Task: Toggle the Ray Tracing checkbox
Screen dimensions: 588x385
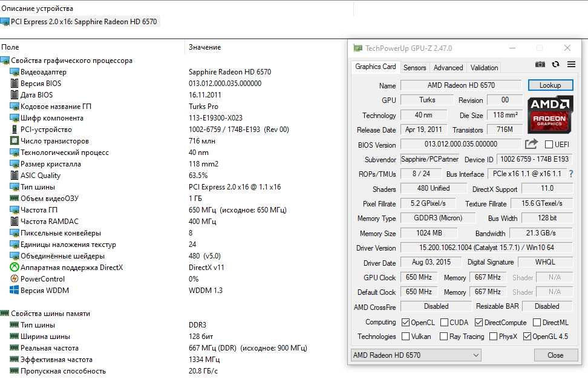Action: [443, 336]
